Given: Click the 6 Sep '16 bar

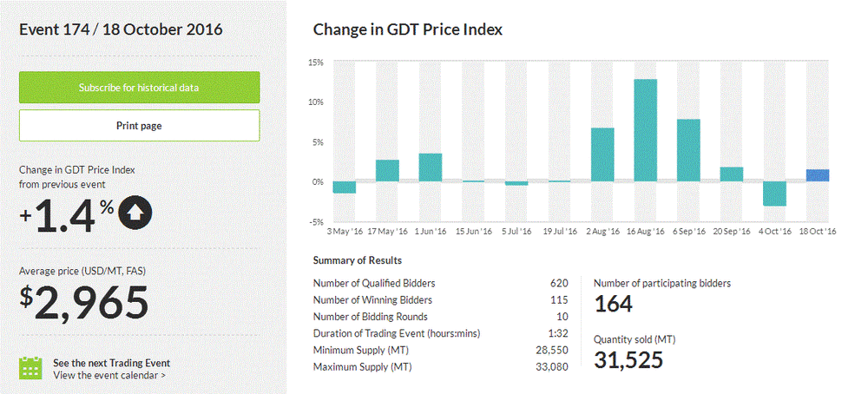Looking at the screenshot, I should tap(688, 150).
